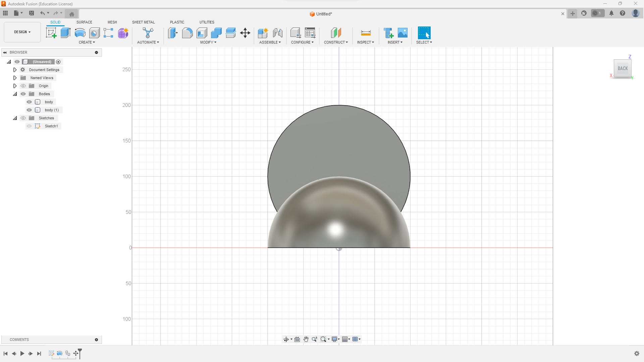Open a new design tab with plus
Viewport: 644px width, 362px height.
(573, 13)
